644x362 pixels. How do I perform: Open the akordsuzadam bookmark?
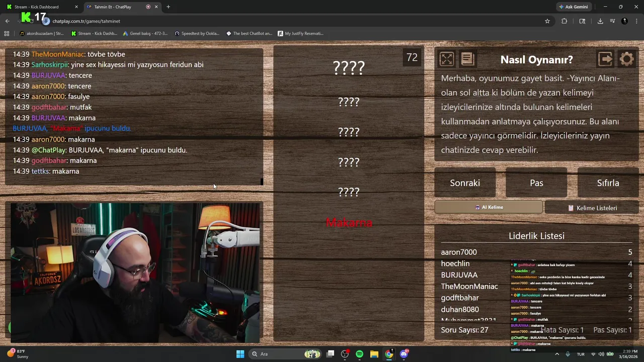click(x=41, y=34)
